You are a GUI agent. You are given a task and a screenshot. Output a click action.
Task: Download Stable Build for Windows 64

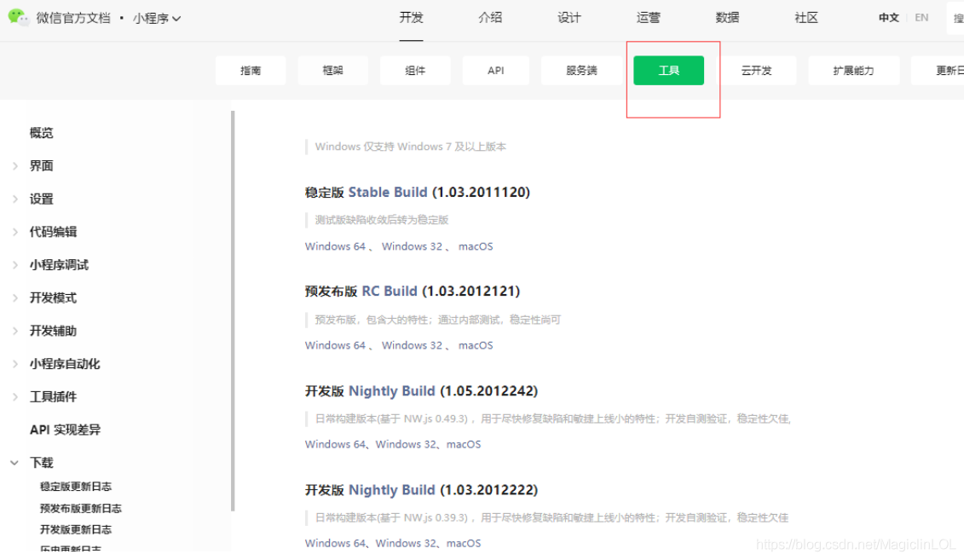pos(335,246)
